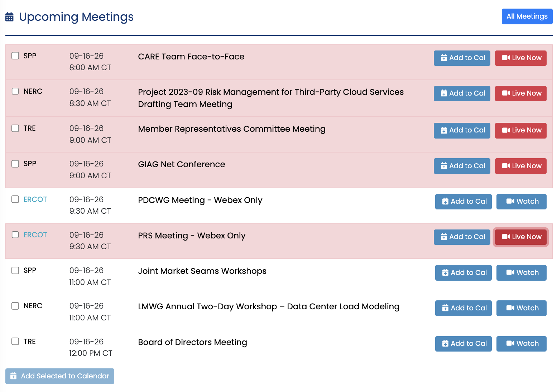Click calendar-plus icon for Member Representatives Committee Meeting

444,130
